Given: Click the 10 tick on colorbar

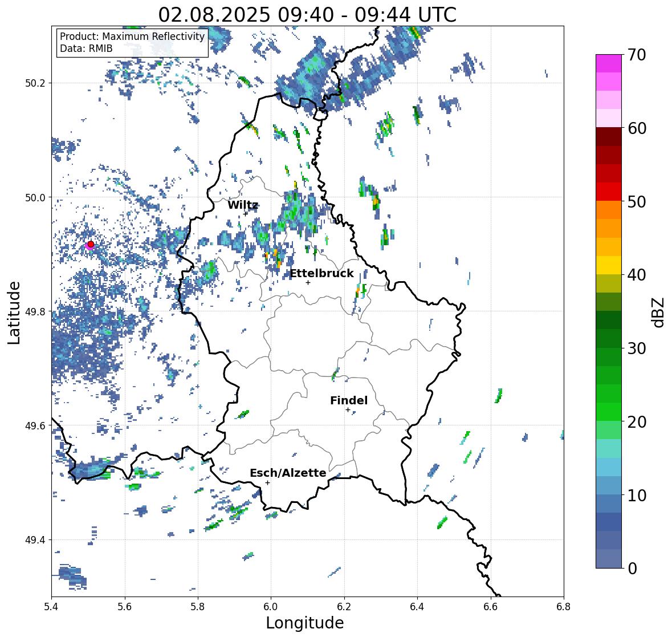Looking at the screenshot, I should 636,495.
